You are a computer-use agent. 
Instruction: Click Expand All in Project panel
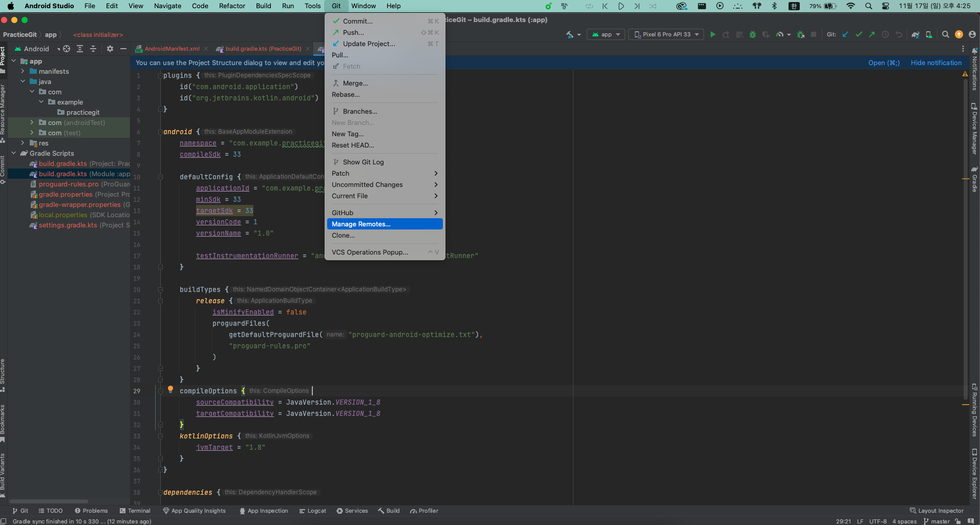[80, 49]
